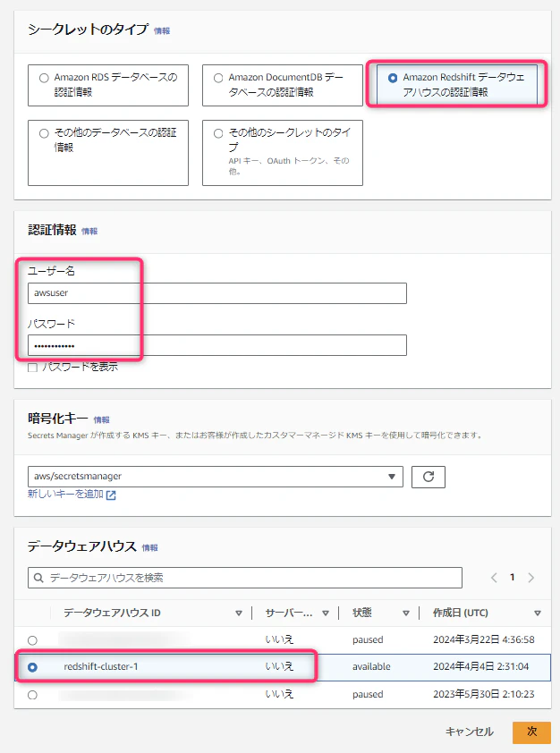This screenshot has width=560, height=753.
Task: Select Amazon RDS database credentials option
Action: 108,85
